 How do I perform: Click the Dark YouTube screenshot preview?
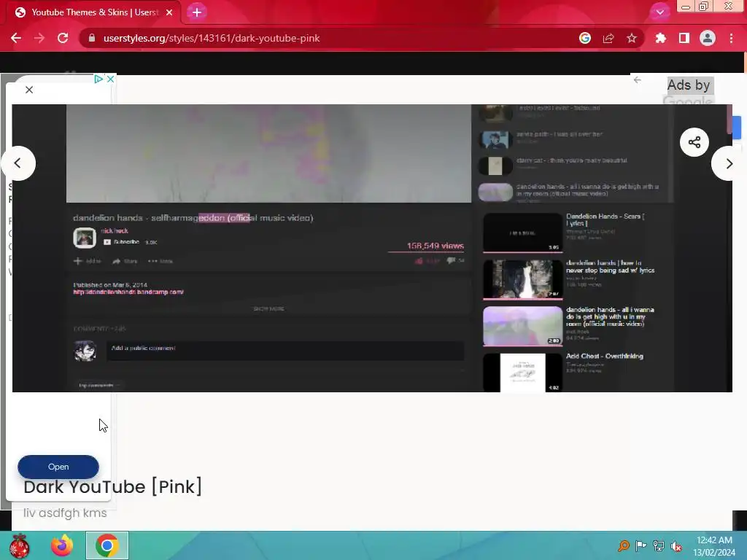coord(372,248)
